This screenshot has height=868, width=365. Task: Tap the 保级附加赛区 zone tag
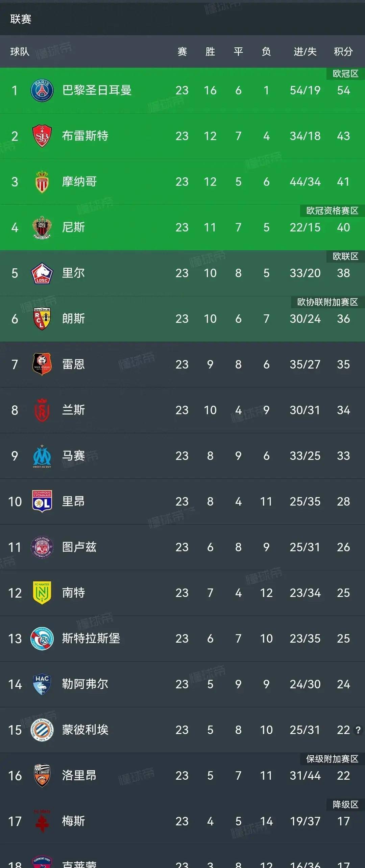click(332, 759)
